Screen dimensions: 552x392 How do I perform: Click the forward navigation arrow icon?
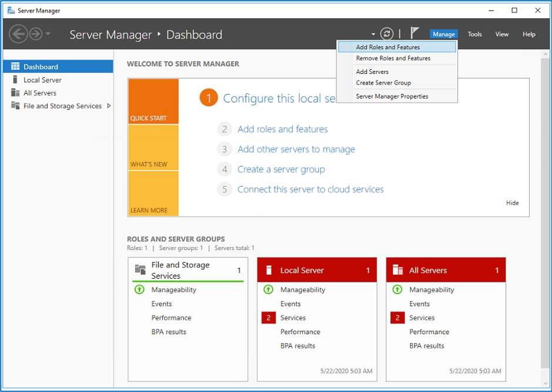[36, 34]
